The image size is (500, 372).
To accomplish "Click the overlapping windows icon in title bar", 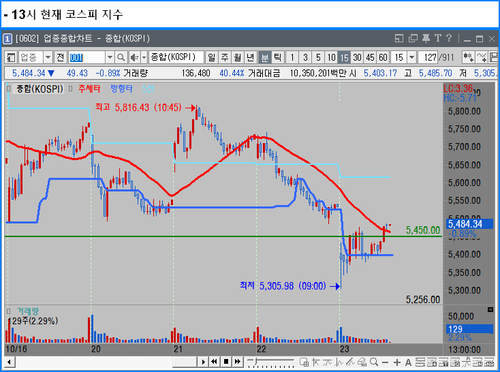I will pyautogui.click(x=413, y=38).
